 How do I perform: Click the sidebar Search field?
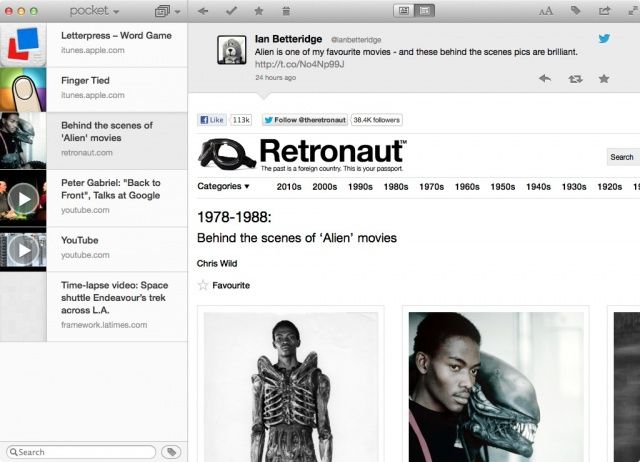point(81,452)
